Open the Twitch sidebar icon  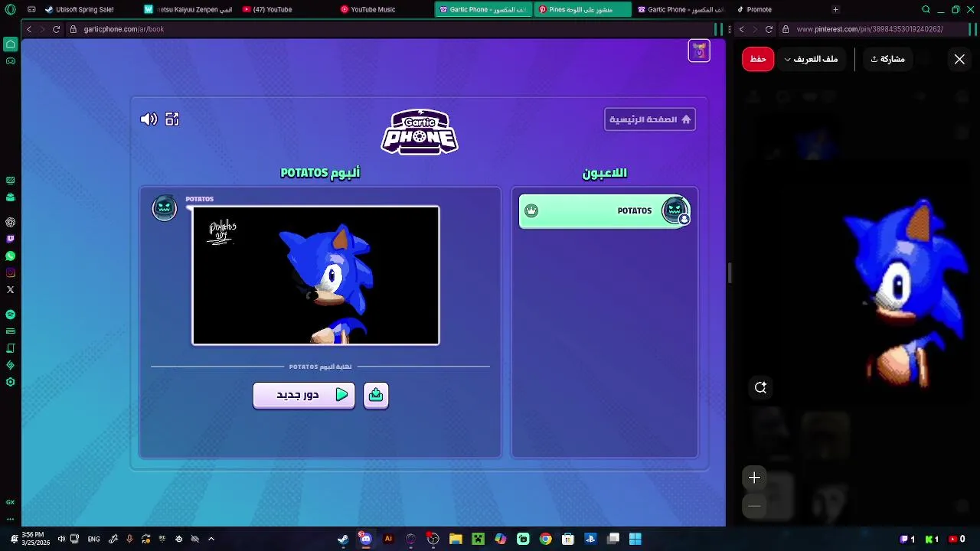(10, 240)
